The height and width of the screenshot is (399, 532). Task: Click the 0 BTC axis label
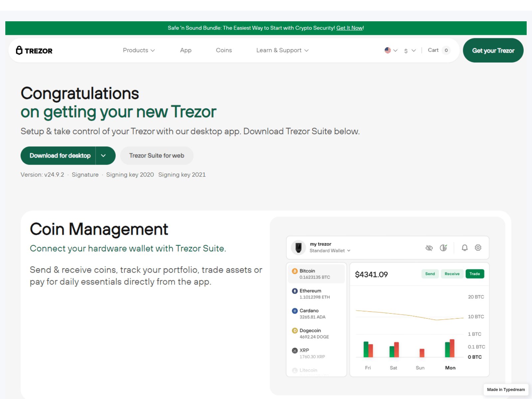click(x=475, y=357)
